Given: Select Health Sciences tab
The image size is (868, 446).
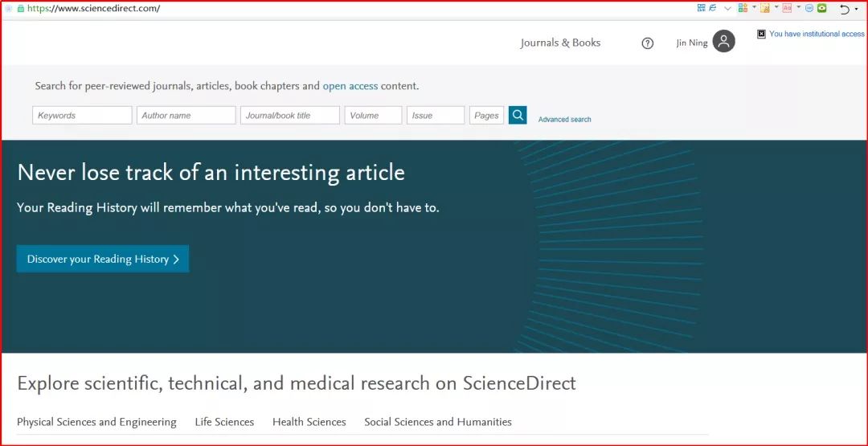Looking at the screenshot, I should tap(309, 422).
